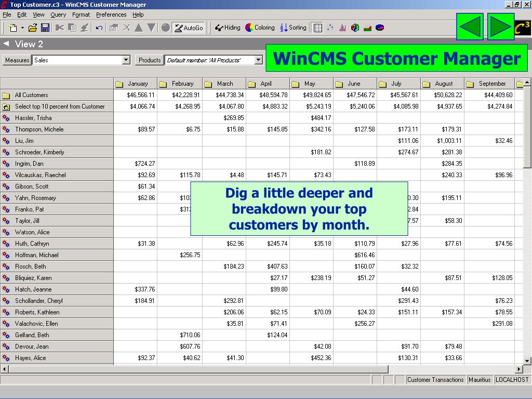Click the up triangle toolbar icon

(138, 28)
